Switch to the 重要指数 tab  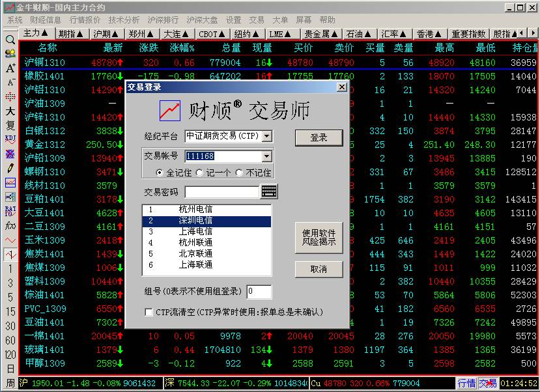469,34
